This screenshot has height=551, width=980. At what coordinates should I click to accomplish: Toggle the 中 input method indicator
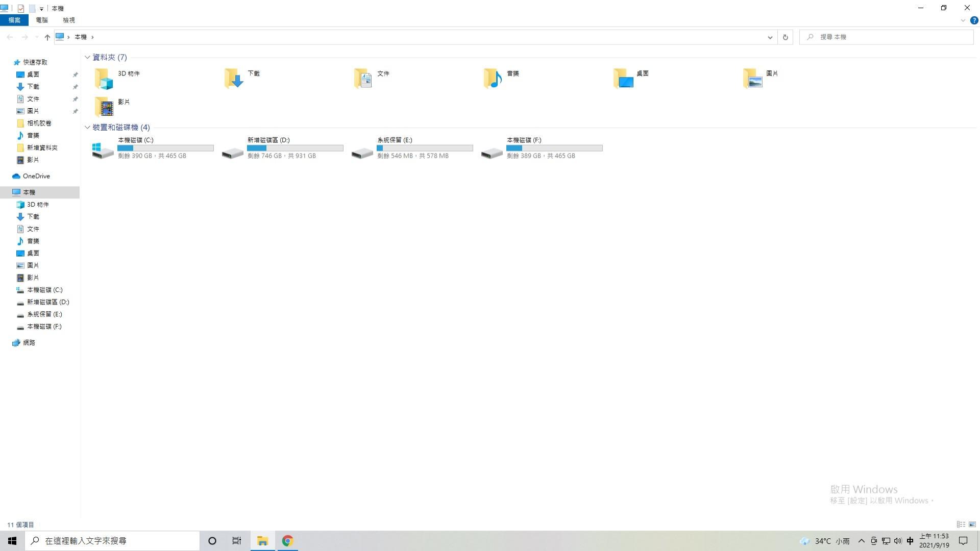[x=910, y=541]
